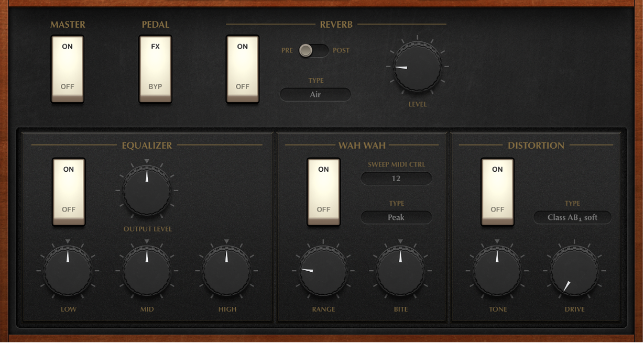Turn on the WAH WAH effect

pos(323,169)
